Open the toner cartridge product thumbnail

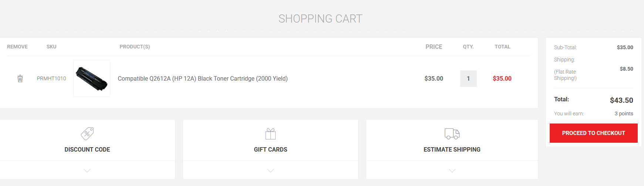(x=92, y=78)
